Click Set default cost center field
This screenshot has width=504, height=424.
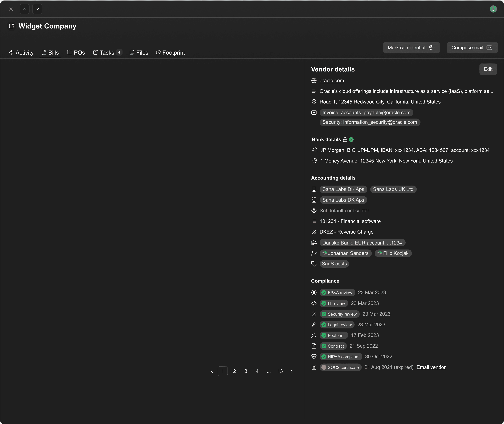(x=344, y=211)
